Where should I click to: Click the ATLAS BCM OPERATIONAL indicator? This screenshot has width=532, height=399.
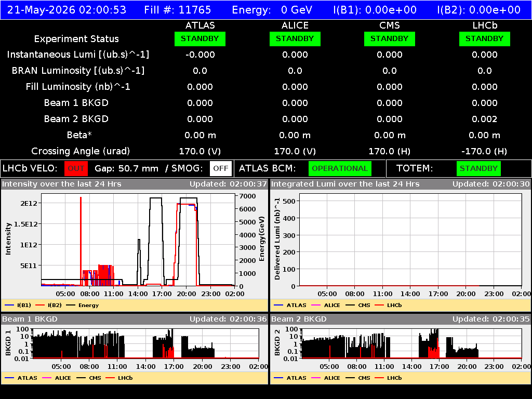[340, 168]
